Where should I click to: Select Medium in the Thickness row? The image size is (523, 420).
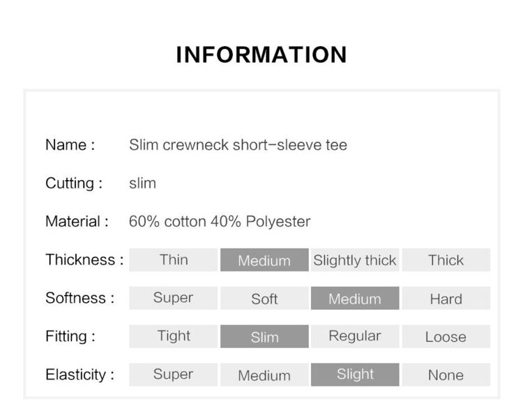point(264,260)
